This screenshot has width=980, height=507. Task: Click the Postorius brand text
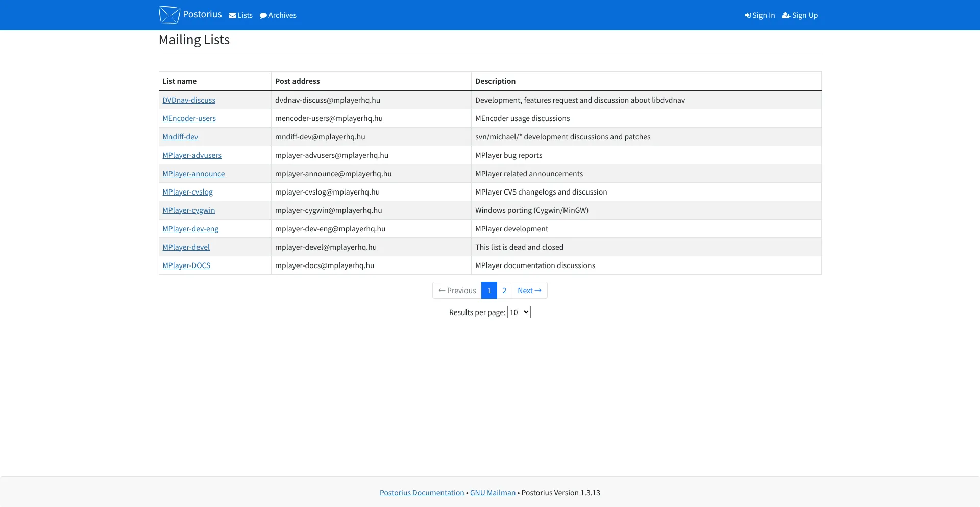tap(202, 14)
